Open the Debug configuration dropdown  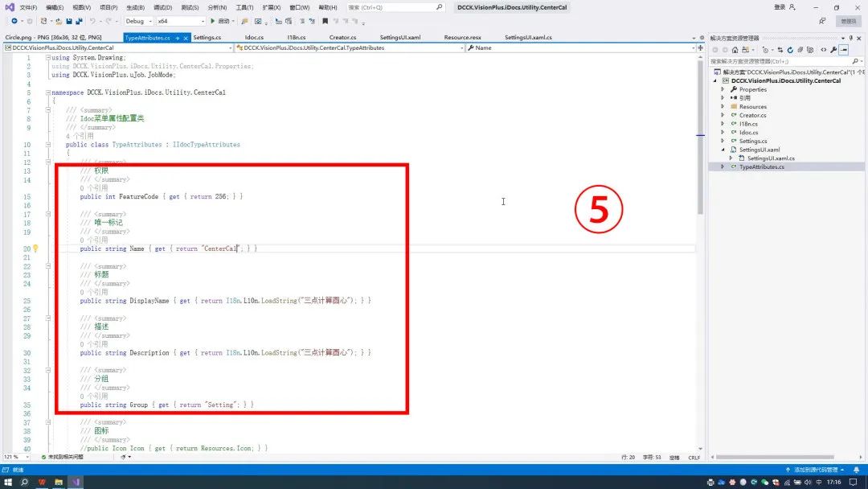[x=138, y=21]
